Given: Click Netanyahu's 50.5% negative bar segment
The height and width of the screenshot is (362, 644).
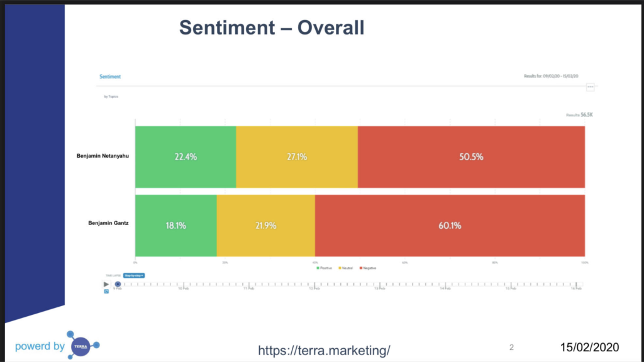Looking at the screenshot, I should [x=471, y=156].
